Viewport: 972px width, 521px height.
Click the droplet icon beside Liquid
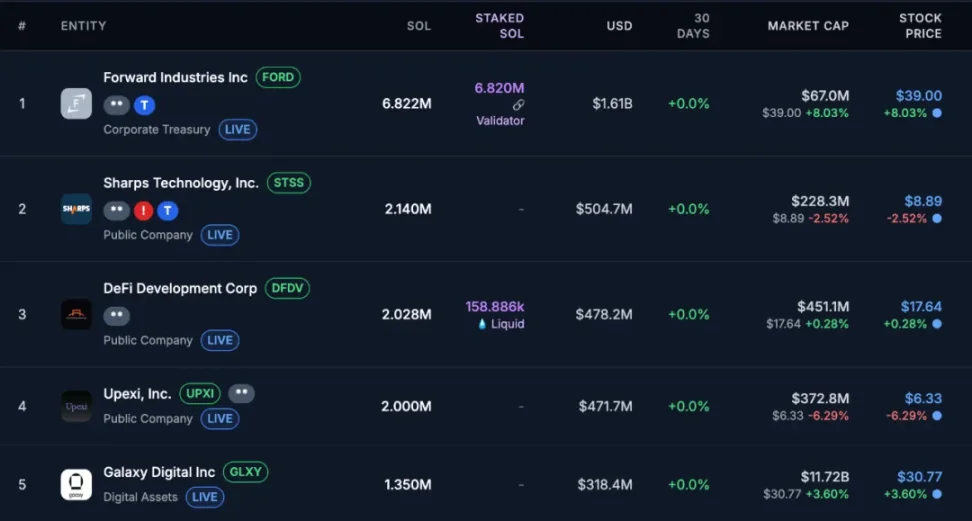(x=483, y=324)
